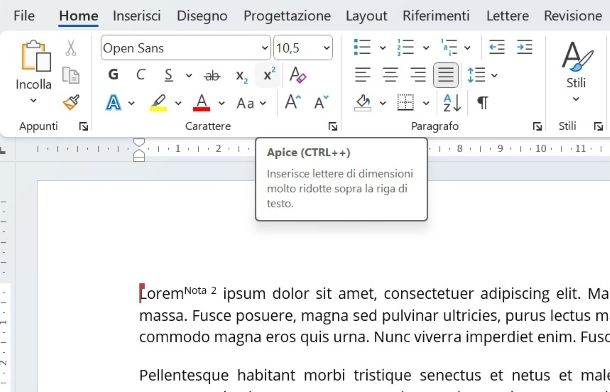Click the borders grid icon
610x392 pixels.
coord(405,103)
